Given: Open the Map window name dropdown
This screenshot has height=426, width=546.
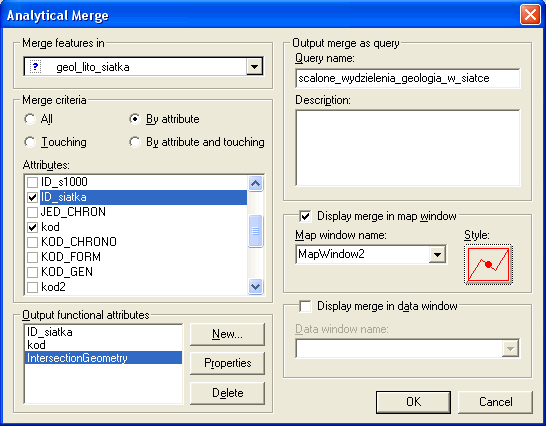Looking at the screenshot, I should pos(437,254).
